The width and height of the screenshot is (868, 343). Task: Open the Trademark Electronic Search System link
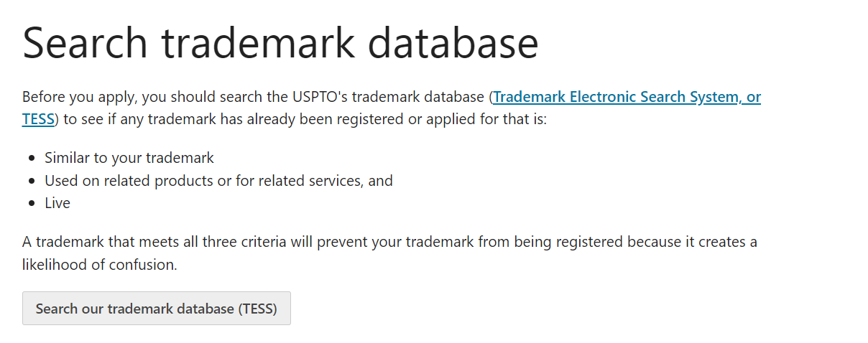627,96
